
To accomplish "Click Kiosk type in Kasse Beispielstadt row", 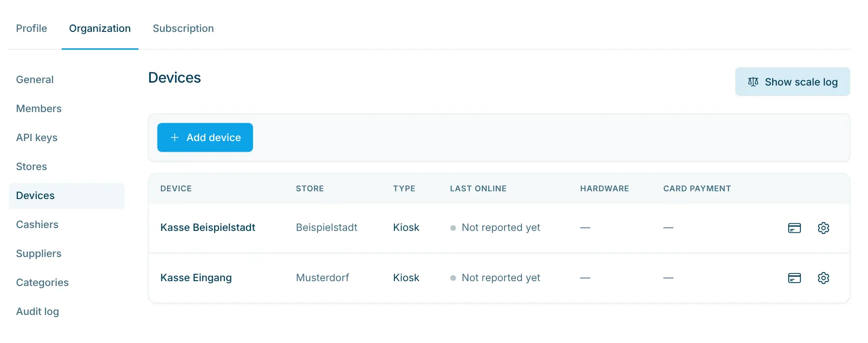I will click(x=406, y=228).
